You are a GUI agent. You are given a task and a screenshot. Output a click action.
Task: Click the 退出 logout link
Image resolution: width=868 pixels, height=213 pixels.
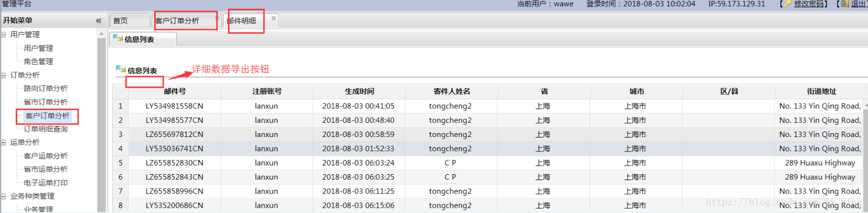pos(859,4)
